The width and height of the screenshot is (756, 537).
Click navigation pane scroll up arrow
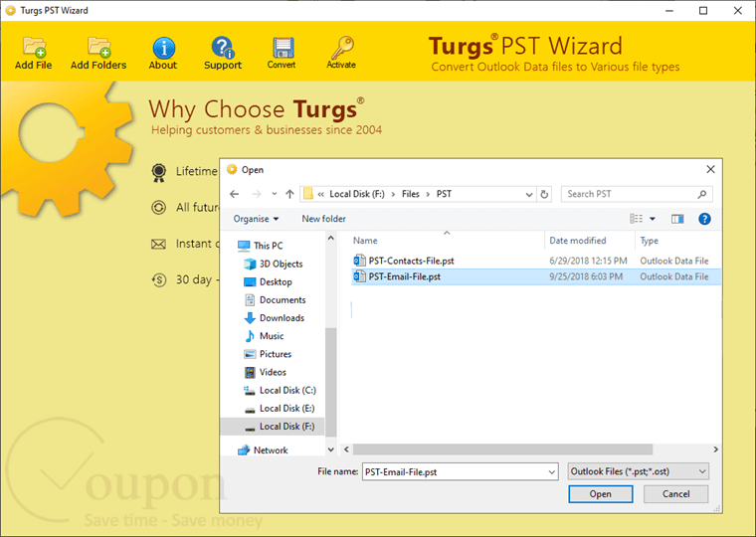pyautogui.click(x=330, y=238)
